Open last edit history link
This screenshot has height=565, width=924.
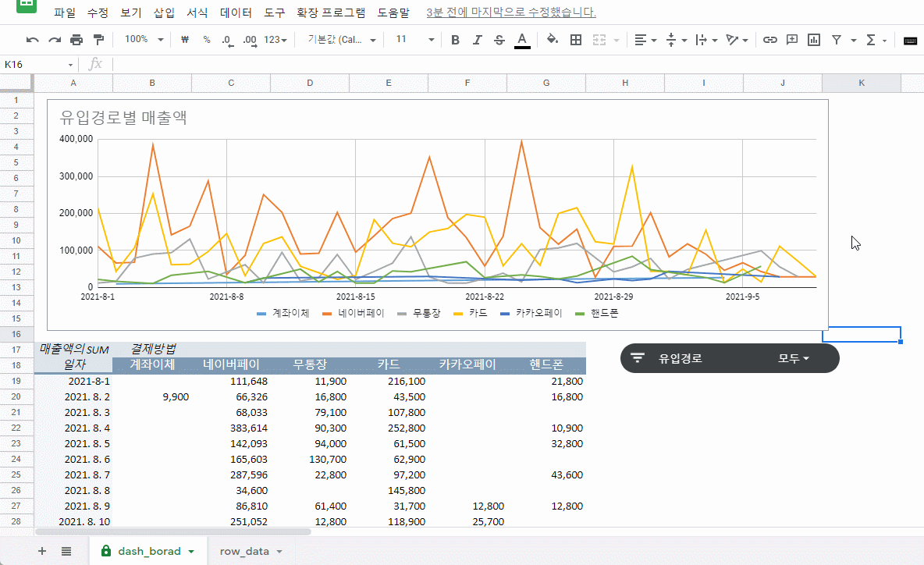(511, 12)
